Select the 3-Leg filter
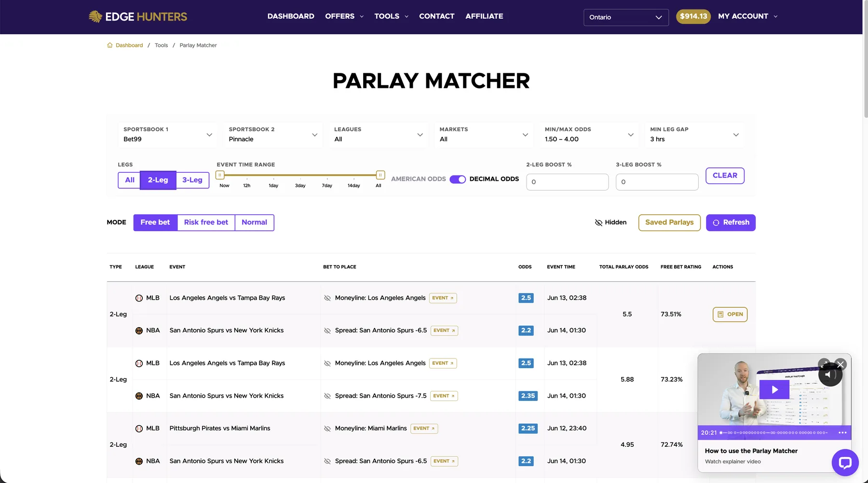 click(x=192, y=180)
